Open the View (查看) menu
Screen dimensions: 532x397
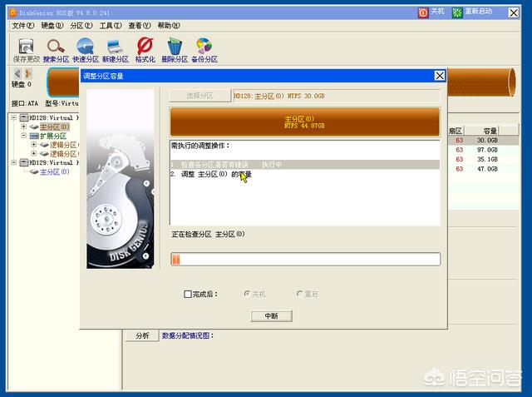tap(140, 26)
